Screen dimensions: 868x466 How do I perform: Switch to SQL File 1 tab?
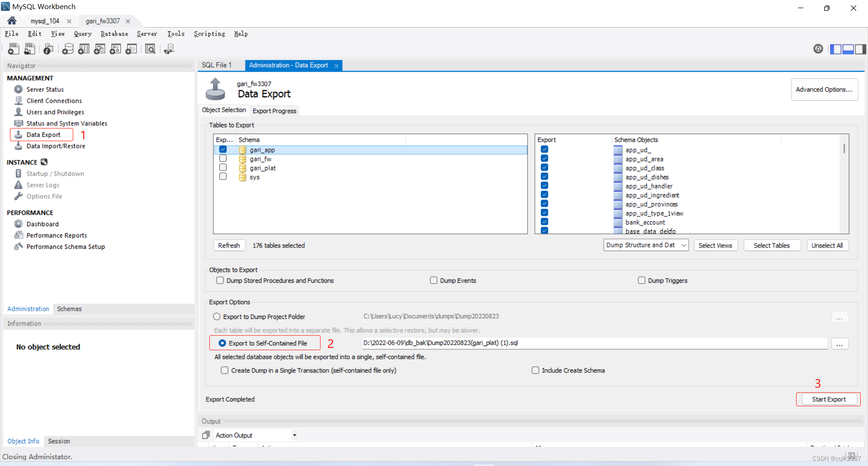pos(217,65)
